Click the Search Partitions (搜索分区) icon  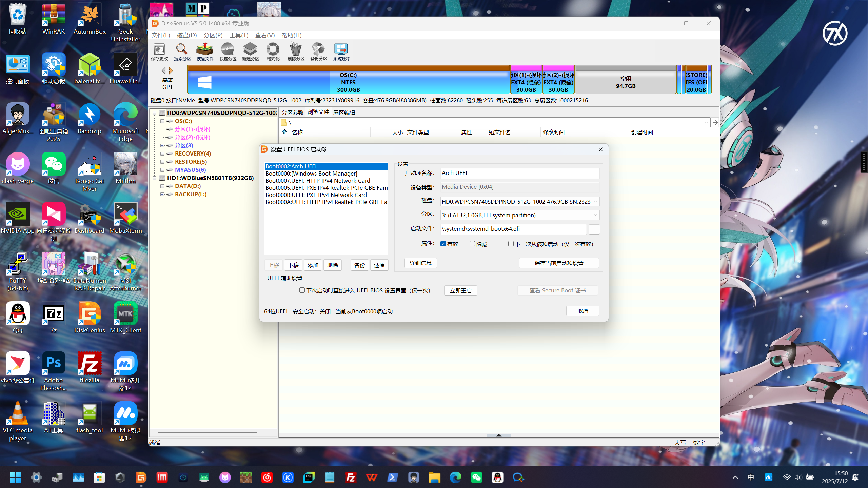[182, 52]
